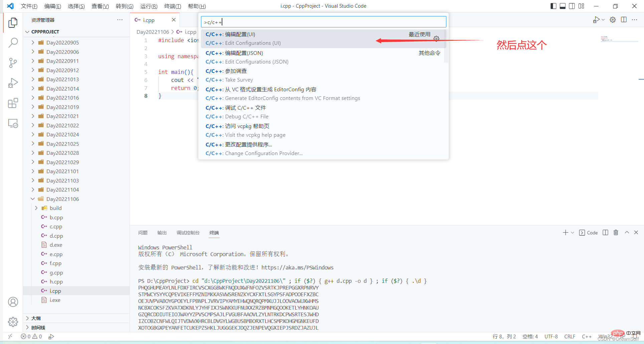Expand the Day20221104 folder
Screen dimensions: 644x344
pos(62,190)
